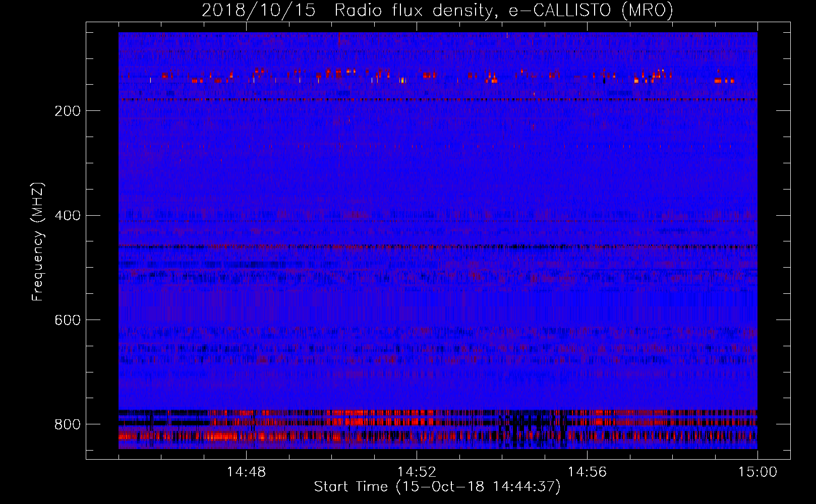Screen dimensions: 816x504
Task: Click the '200' frequency tick label
Action: pos(67,111)
